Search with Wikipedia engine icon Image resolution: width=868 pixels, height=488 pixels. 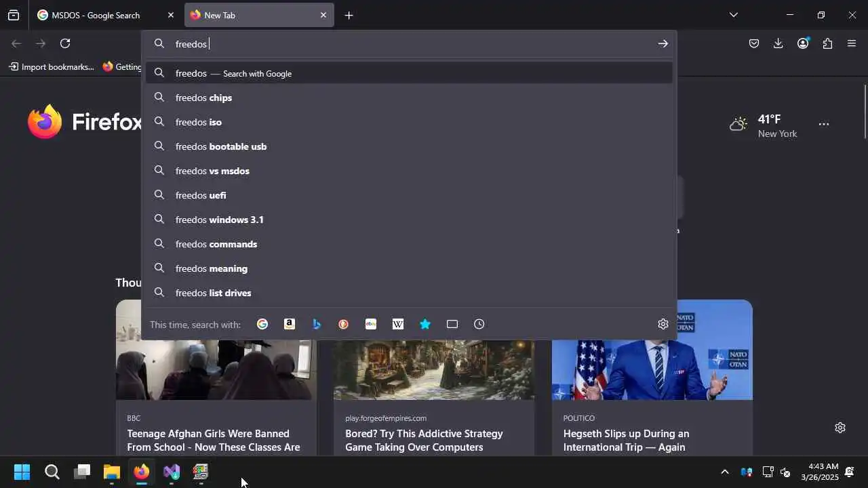(x=398, y=324)
